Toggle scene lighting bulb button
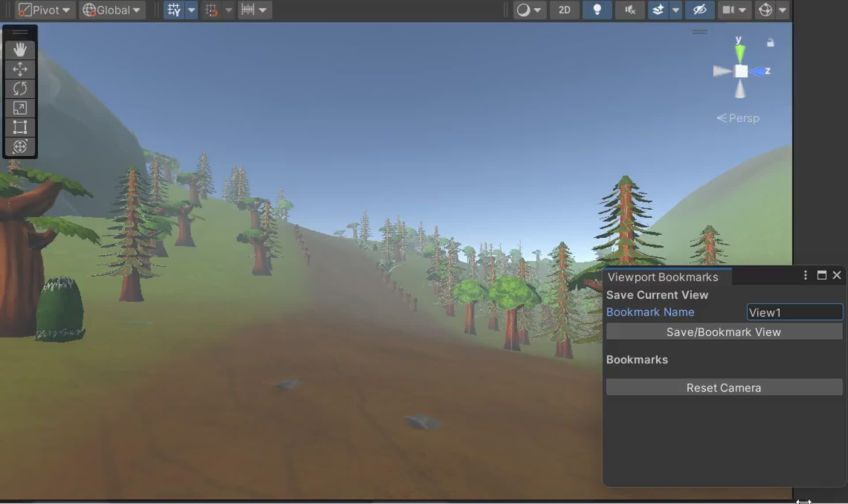 click(x=597, y=10)
